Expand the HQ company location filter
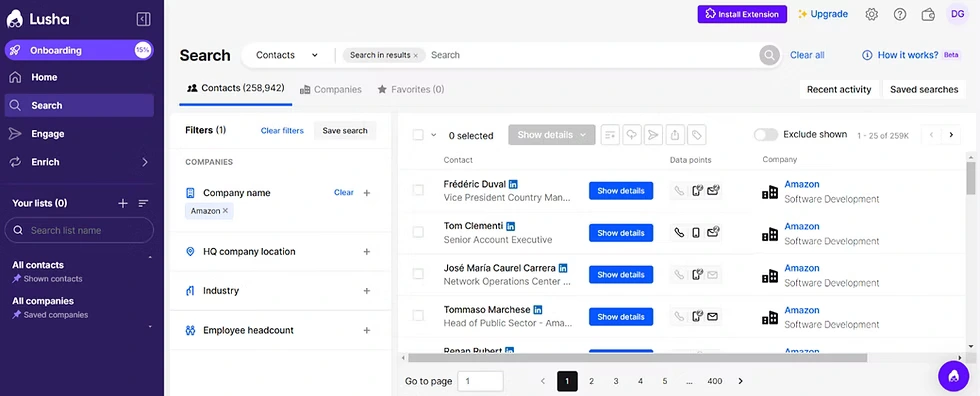This screenshot has width=980, height=396. (x=367, y=252)
